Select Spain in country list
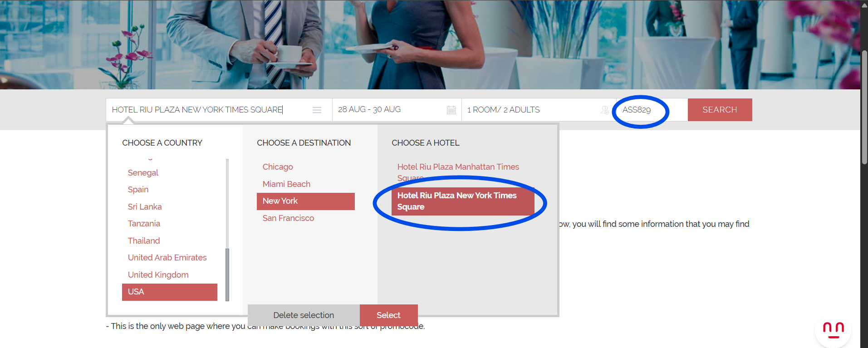868x348 pixels. [x=138, y=190]
